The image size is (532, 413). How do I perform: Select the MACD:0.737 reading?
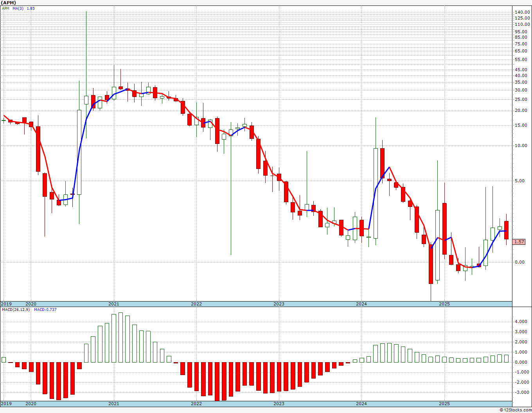[45, 310]
